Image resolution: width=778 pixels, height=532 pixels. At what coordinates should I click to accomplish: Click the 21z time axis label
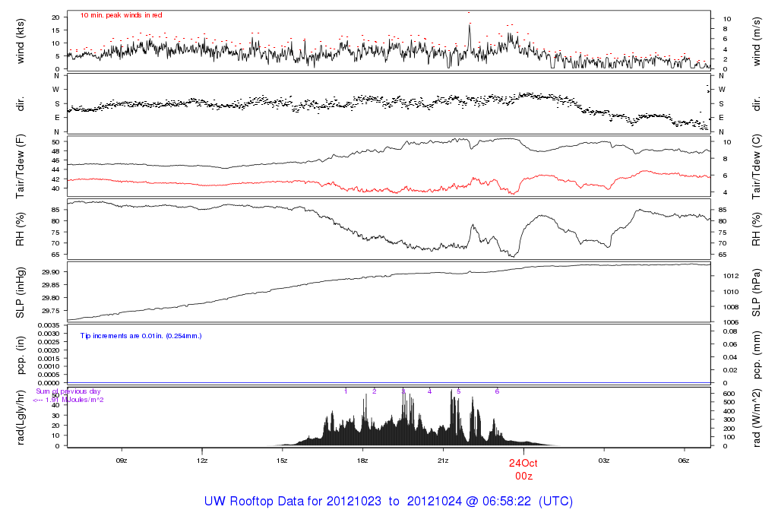click(443, 461)
